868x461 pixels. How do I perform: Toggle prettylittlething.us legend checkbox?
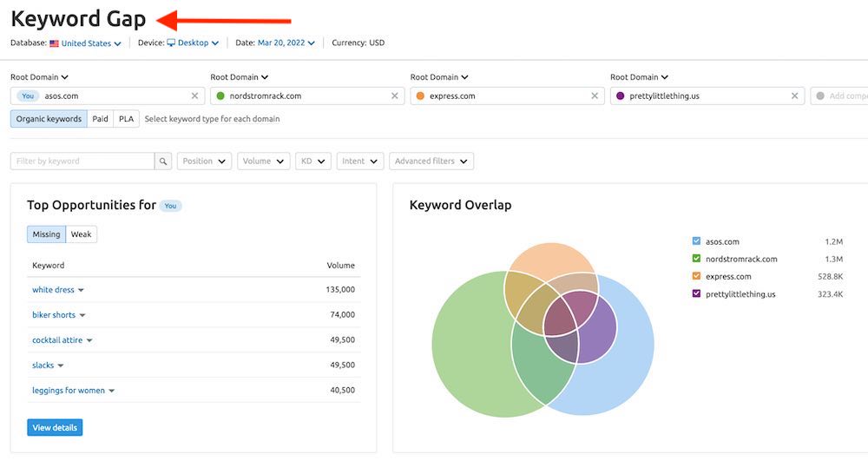(696, 294)
